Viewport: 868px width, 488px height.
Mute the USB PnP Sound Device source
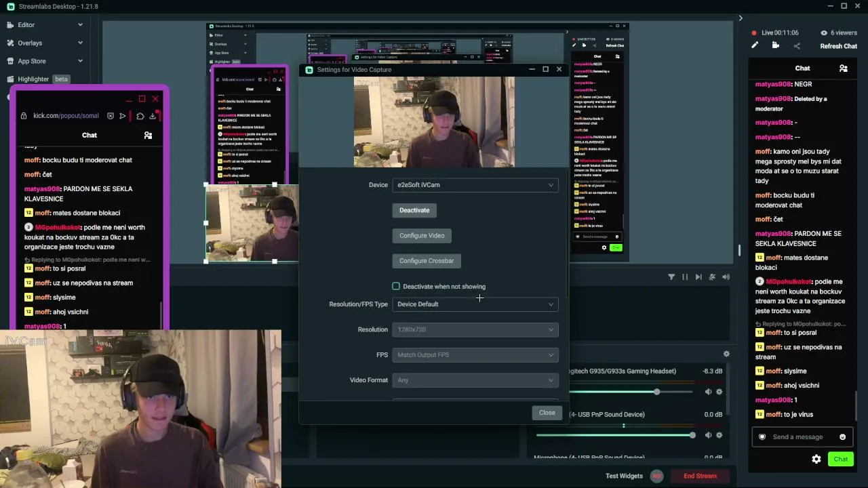pyautogui.click(x=709, y=435)
